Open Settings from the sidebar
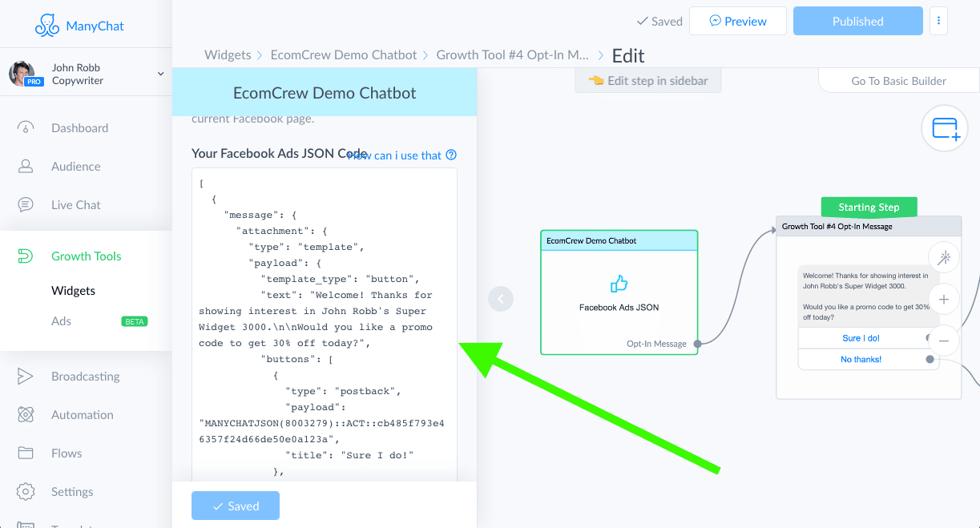980x528 pixels. tap(71, 491)
